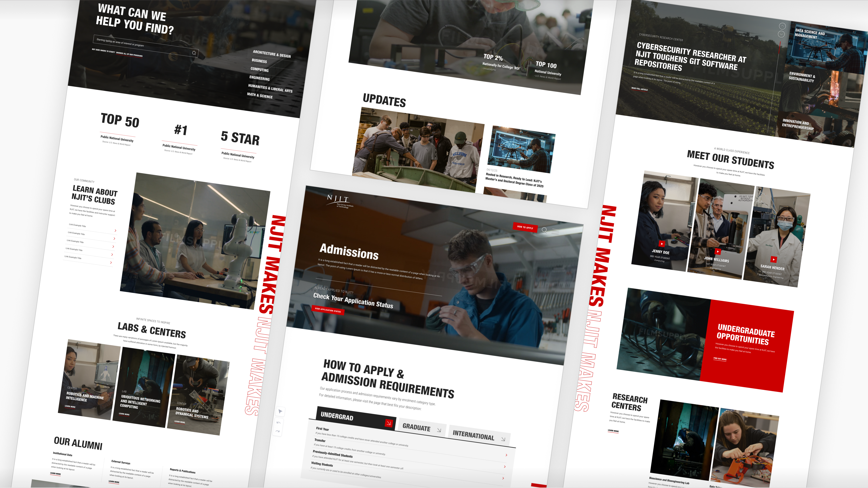
Task: Click Learn More under External Surveys
Action: (114, 482)
